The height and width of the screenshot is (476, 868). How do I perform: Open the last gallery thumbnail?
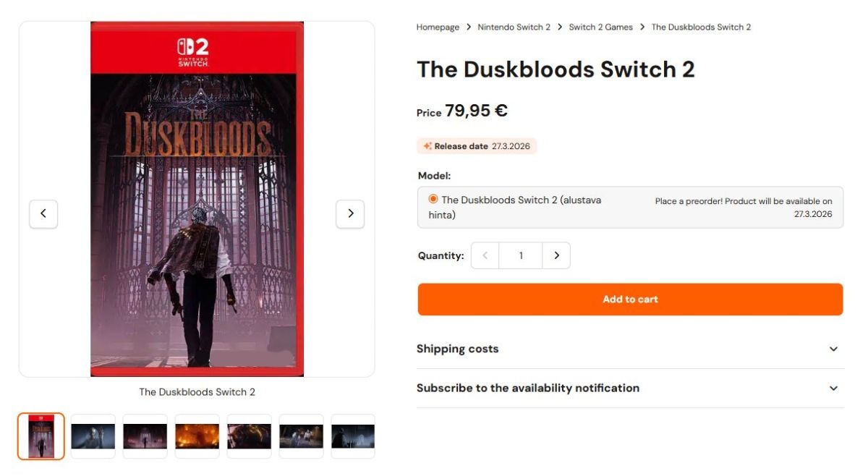(x=353, y=436)
